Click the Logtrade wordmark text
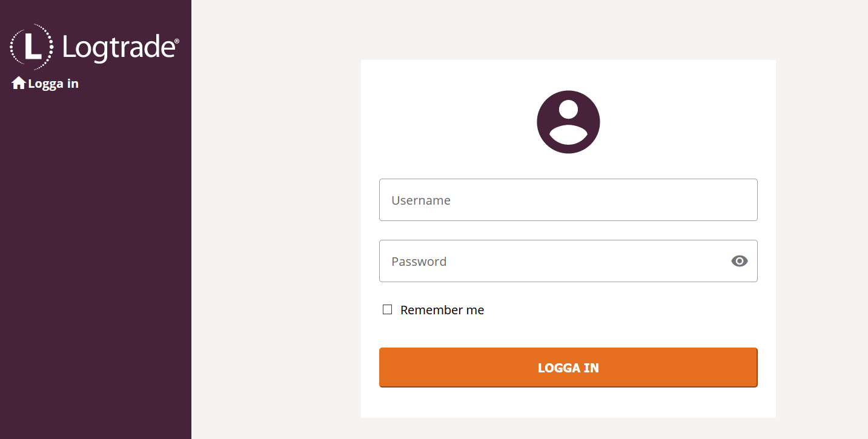Viewport: 868px width, 439px height. pyautogui.click(x=118, y=48)
